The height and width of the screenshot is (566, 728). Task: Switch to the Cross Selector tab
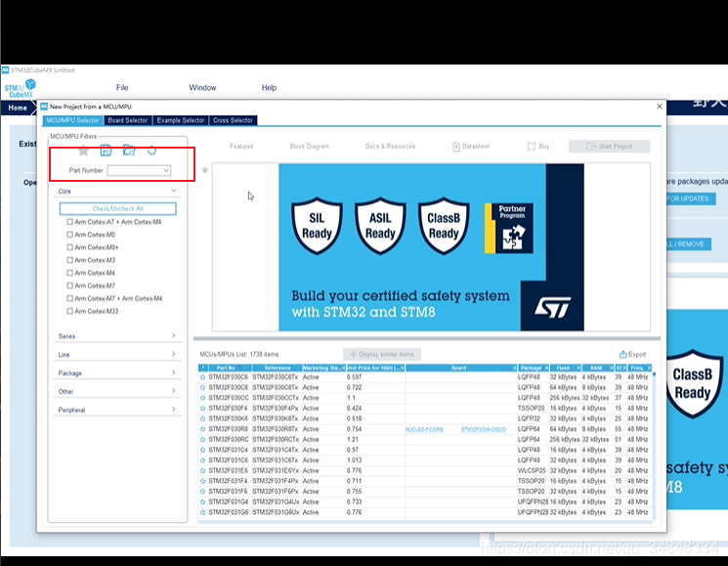[233, 120]
